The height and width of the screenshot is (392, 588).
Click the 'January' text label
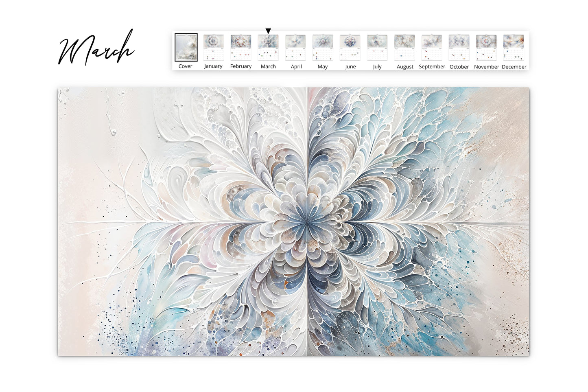coord(213,66)
